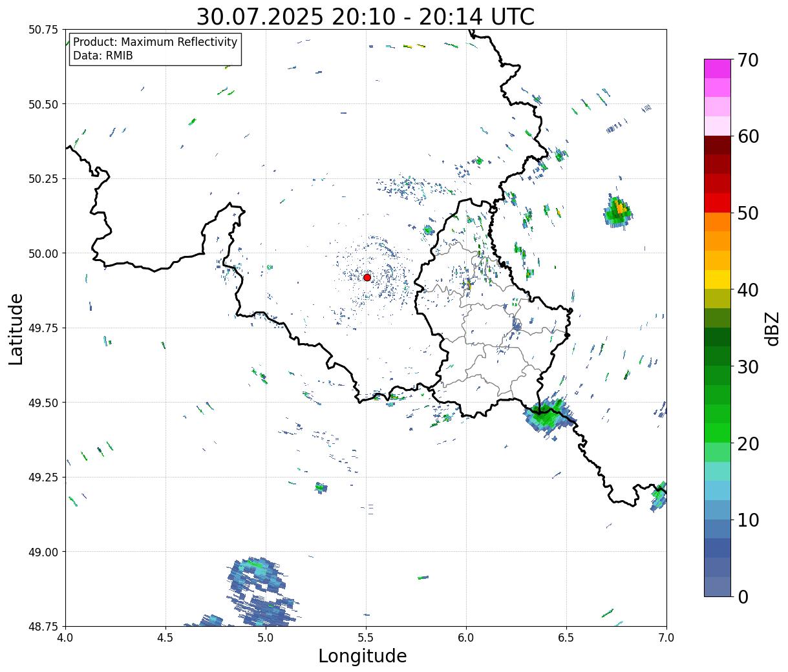This screenshot has width=788, height=672.
Task: Click the 'Product: Maximum Reflectivity' text
Action: pos(155,42)
